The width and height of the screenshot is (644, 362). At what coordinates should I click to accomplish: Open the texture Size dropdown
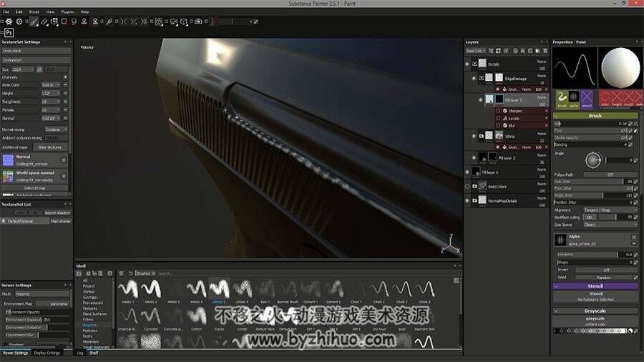23,69
